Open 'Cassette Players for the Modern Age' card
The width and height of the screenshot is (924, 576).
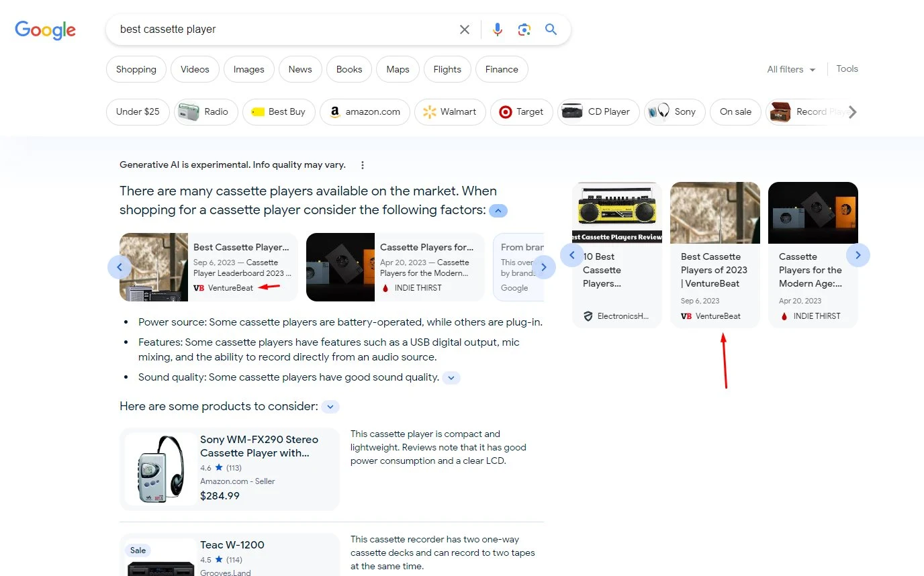pyautogui.click(x=813, y=255)
